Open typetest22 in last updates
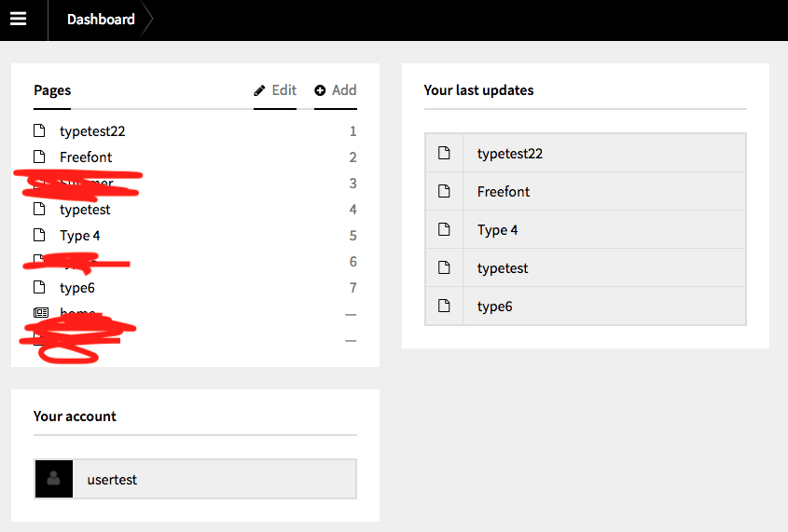788x532 pixels. [x=509, y=154]
